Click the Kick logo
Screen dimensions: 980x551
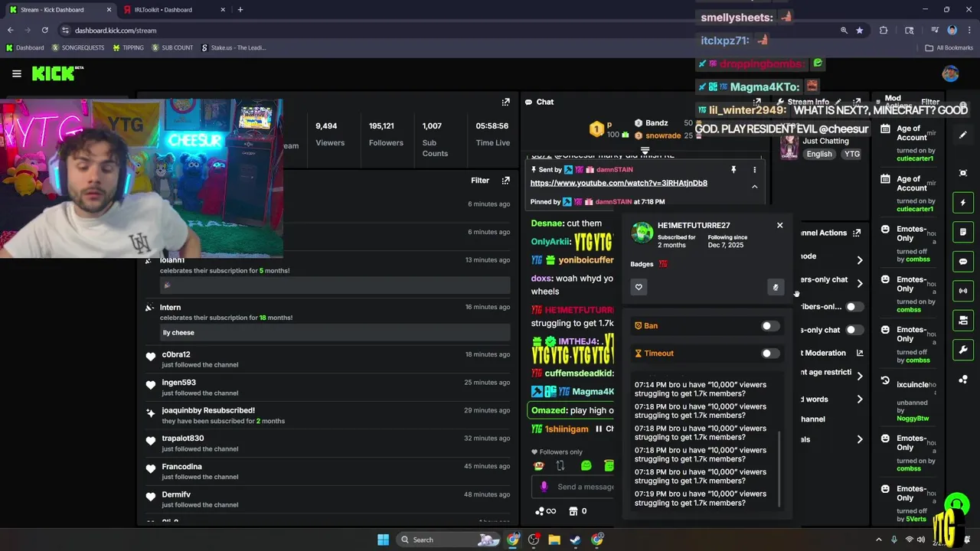pos(54,73)
